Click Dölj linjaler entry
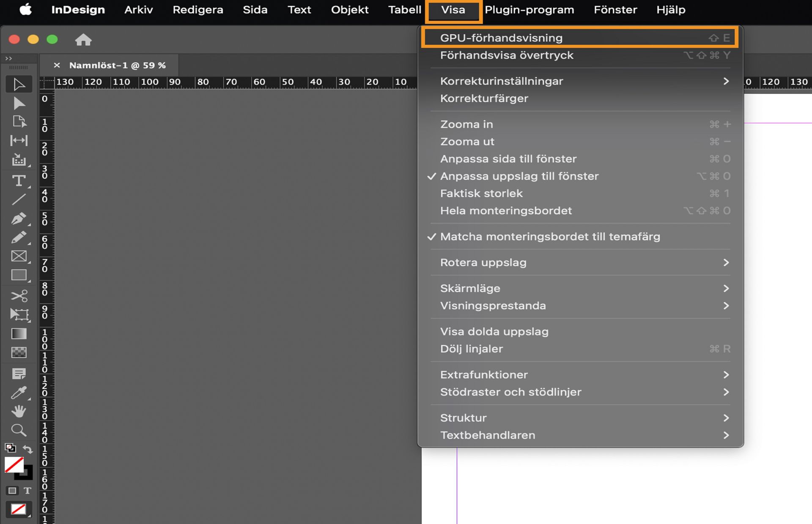812x524 pixels. (x=471, y=349)
